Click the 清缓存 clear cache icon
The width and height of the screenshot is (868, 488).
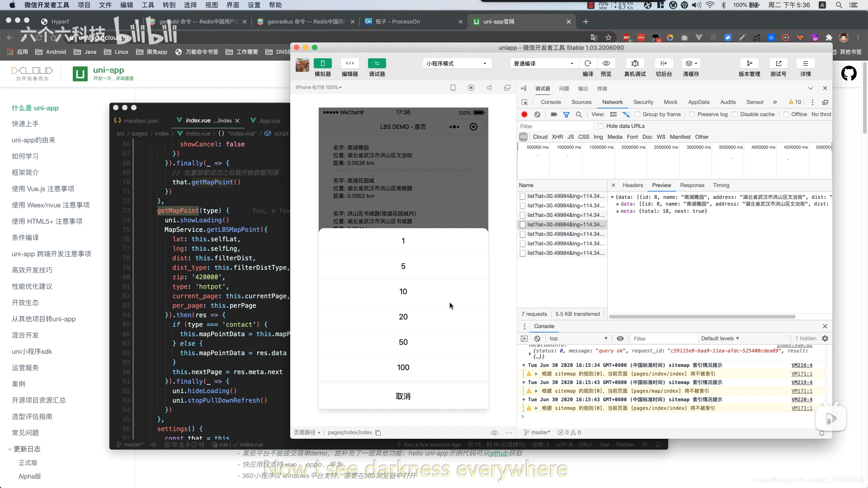(x=690, y=64)
